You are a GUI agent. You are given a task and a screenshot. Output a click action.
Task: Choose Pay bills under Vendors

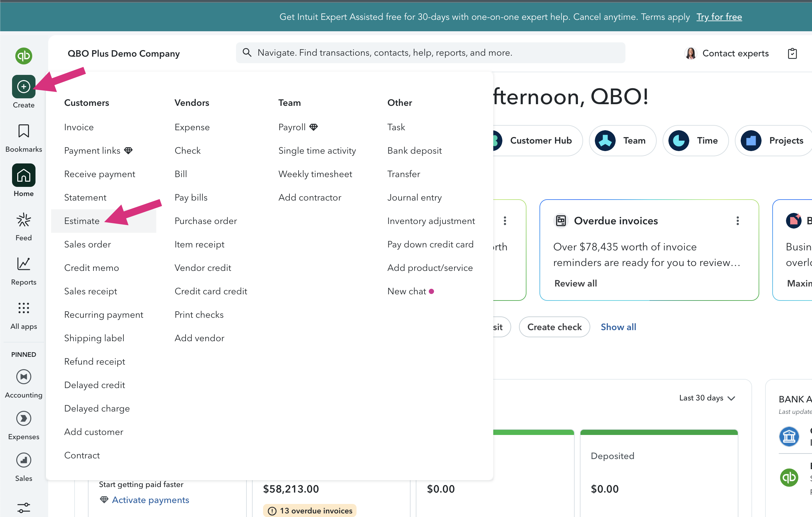[191, 197]
